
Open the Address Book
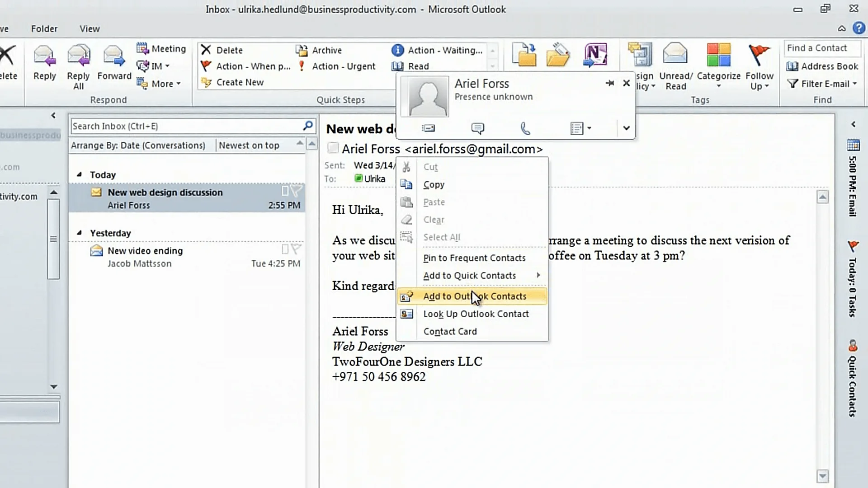(822, 66)
